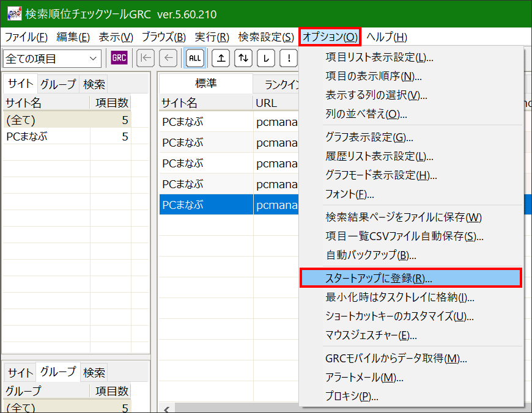
Task: Sort main table by サイト名 column header
Action: point(206,103)
